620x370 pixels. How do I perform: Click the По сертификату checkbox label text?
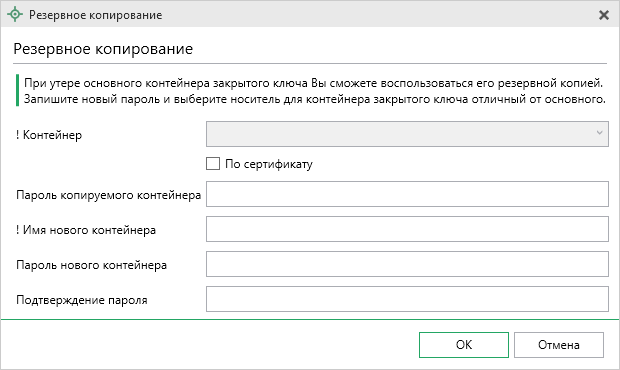click(269, 164)
